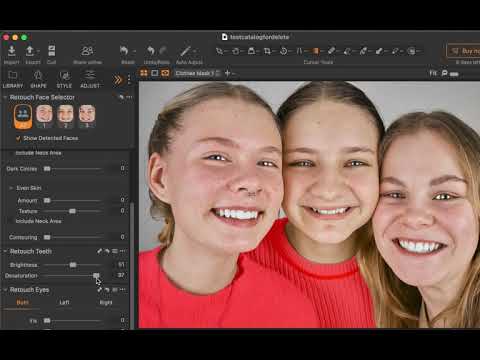Select detected face thumbnail 2
Image resolution: width=480 pixels, height=360 pixels.
[65, 116]
